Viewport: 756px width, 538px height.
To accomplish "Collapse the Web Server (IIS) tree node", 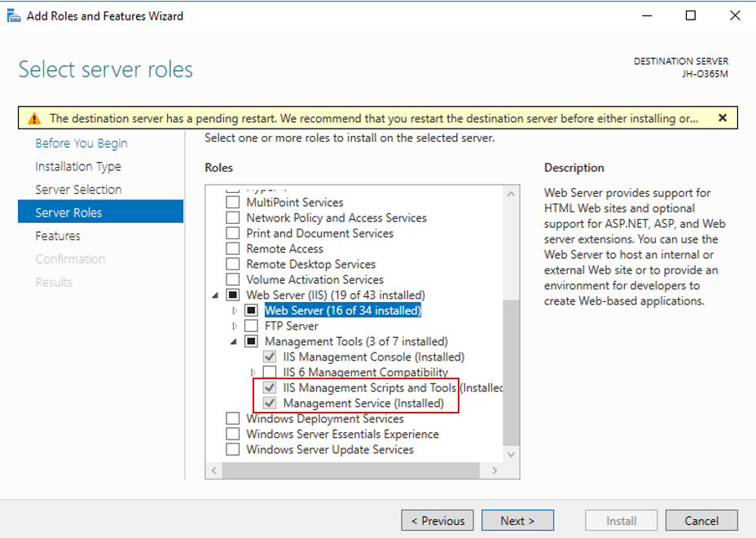I will click(x=216, y=295).
